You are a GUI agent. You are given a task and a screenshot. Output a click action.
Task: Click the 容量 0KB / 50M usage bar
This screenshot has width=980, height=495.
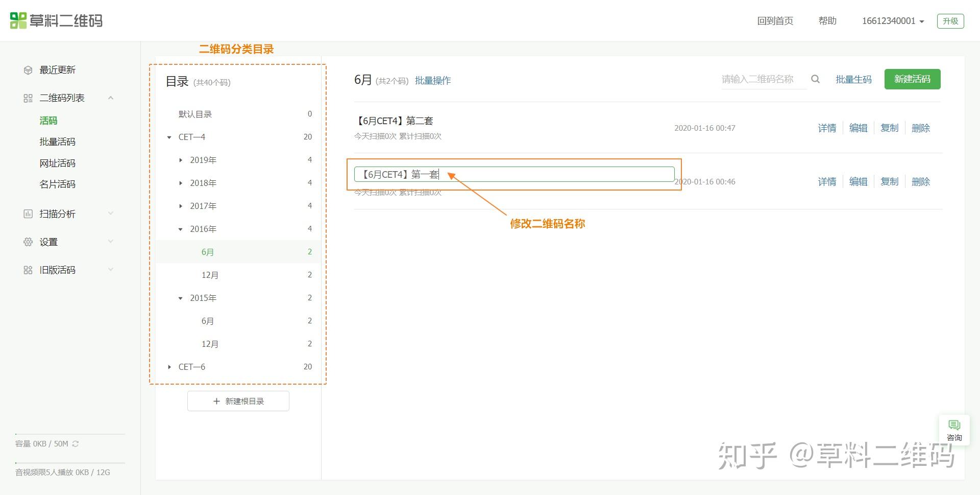coord(70,434)
